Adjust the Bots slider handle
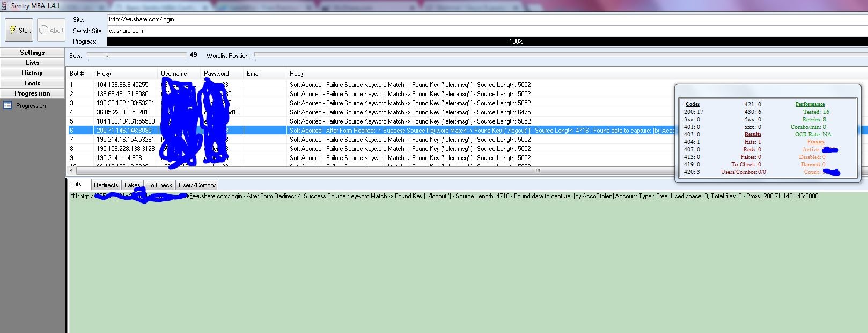 107,55
